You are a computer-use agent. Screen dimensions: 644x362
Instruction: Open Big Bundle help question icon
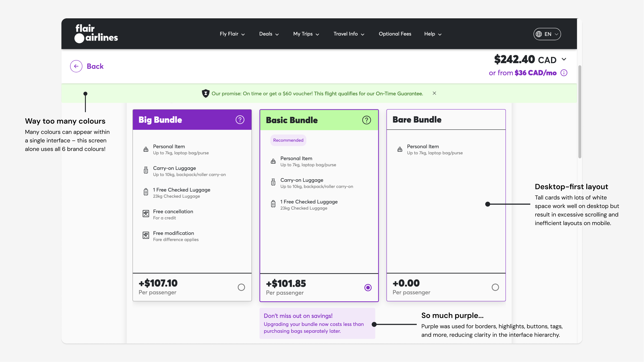pos(240,120)
